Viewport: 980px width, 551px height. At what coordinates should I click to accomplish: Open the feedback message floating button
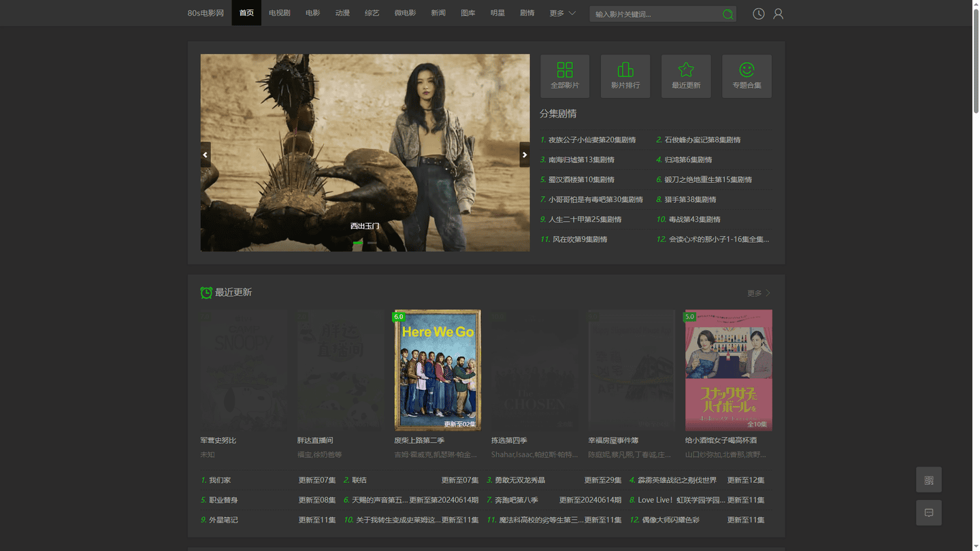click(929, 512)
